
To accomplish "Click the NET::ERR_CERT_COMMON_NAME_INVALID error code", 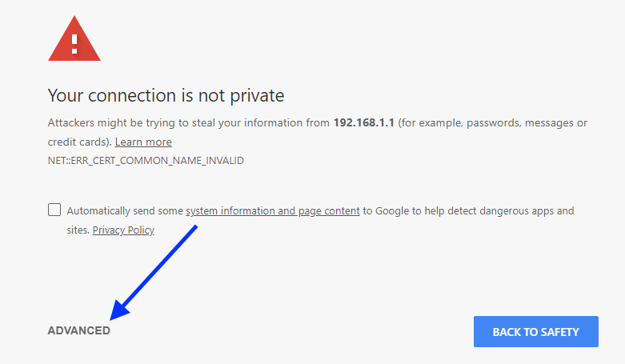I will (146, 161).
